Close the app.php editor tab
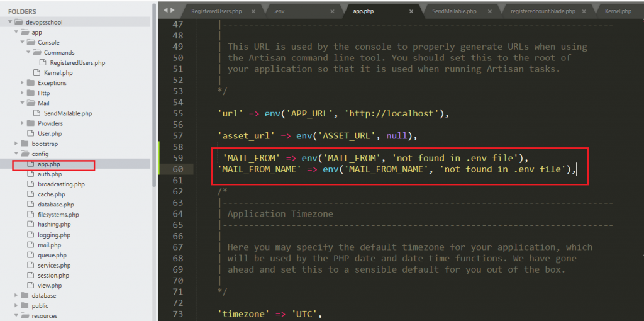This screenshot has width=644, height=321. pyautogui.click(x=411, y=11)
